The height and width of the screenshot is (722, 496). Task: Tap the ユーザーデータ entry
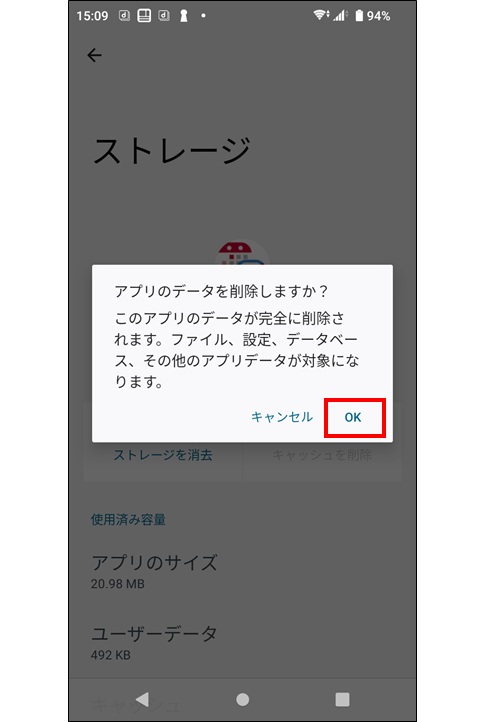(154, 642)
